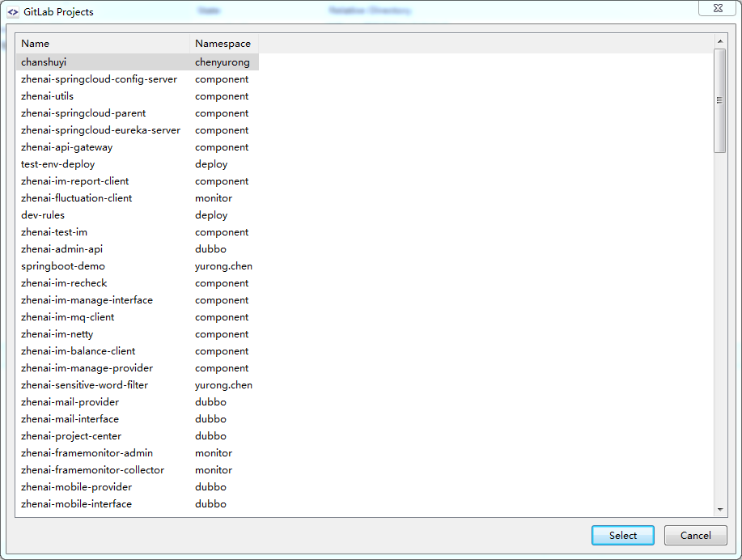Screen dimensions: 742x560
Task: Pick the zhenai-api-gateway project
Action: click(66, 147)
